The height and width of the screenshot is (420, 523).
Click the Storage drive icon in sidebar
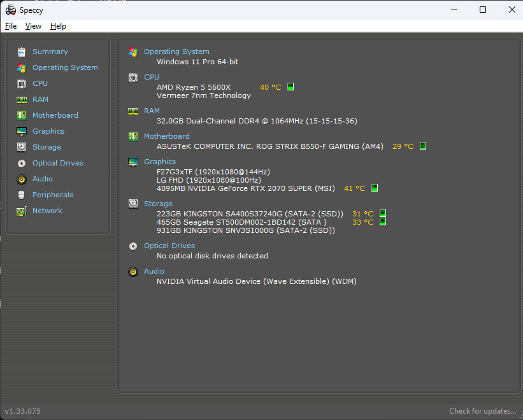click(x=22, y=147)
